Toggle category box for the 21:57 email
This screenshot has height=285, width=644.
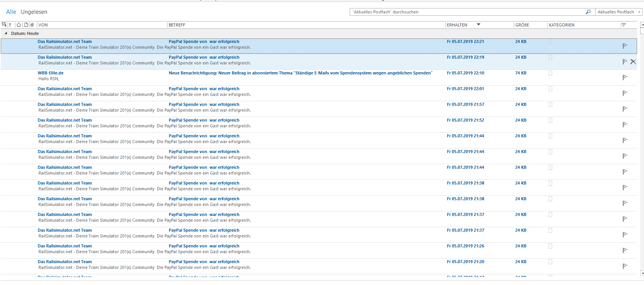click(x=550, y=105)
